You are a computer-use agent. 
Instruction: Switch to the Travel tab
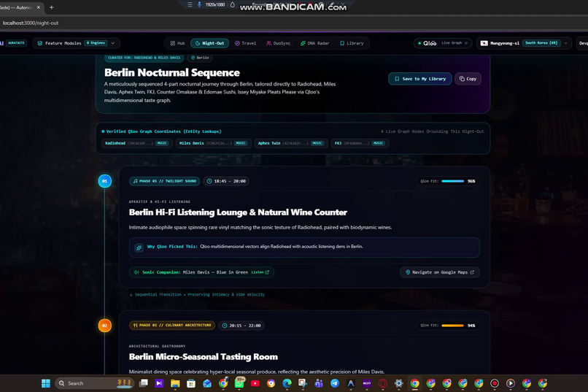point(245,43)
